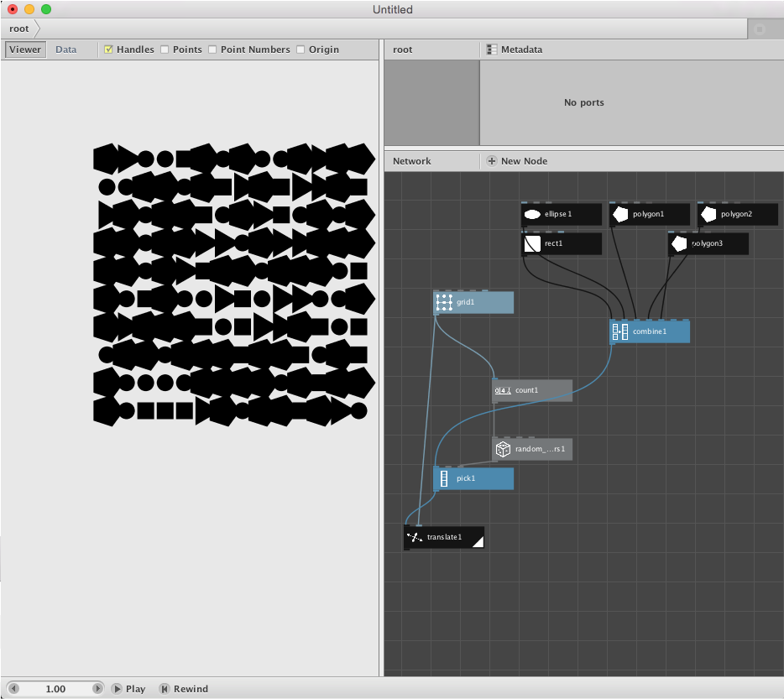Switch to the Data tab

(66, 50)
